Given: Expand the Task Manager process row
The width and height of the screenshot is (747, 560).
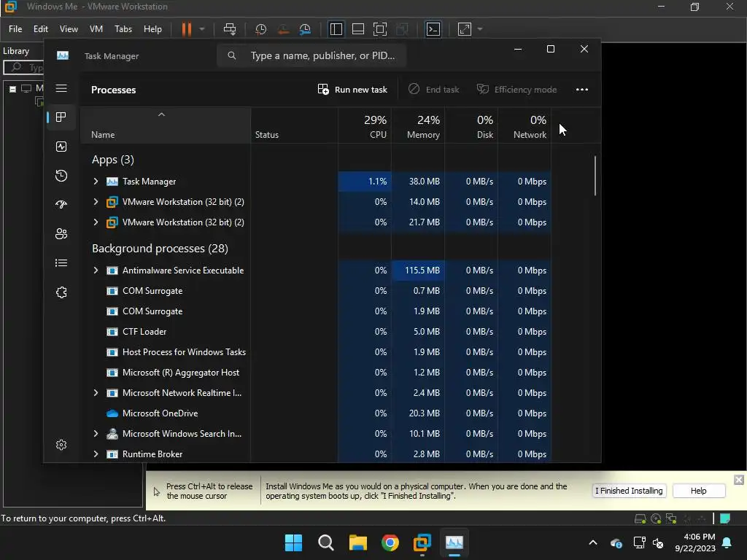Looking at the screenshot, I should click(x=96, y=182).
